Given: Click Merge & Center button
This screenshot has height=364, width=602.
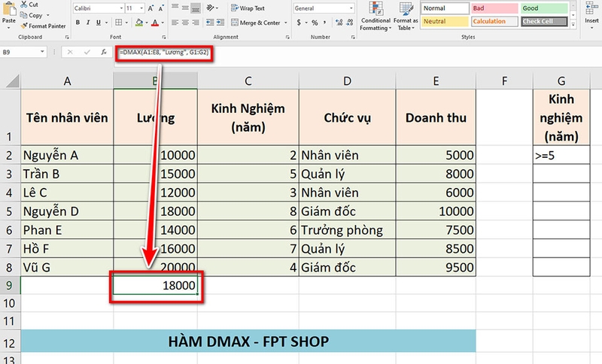Looking at the screenshot, I should (256, 23).
